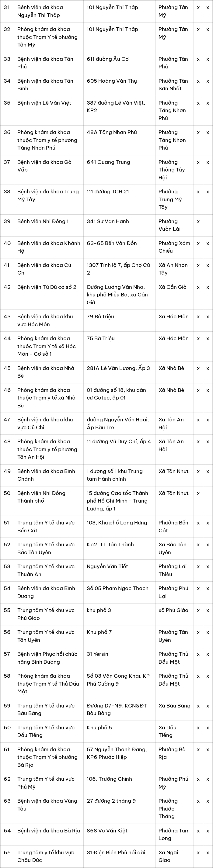Select Bệnh viện đa khoa Bình Chánh entry
Screen dimensions: 213x868
pos(46,475)
